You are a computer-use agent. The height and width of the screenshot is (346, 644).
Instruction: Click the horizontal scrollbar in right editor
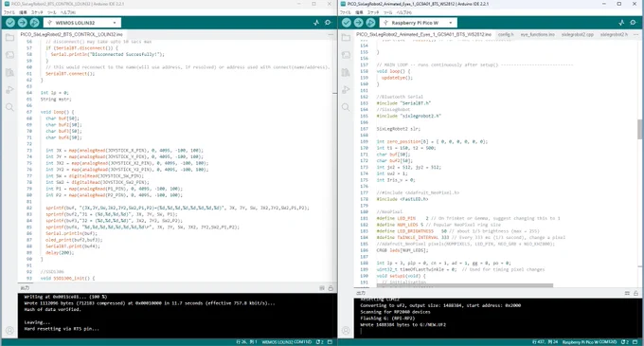pyautogui.click(x=464, y=285)
